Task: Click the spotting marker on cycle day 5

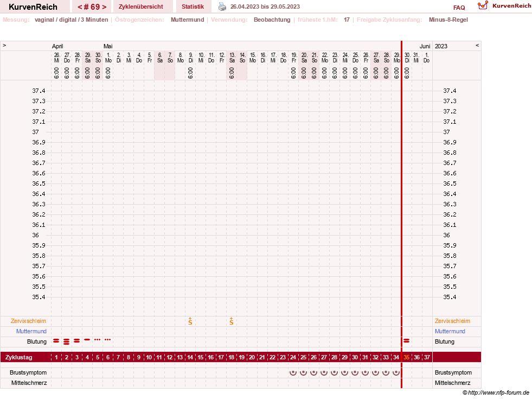Action: click(x=98, y=340)
